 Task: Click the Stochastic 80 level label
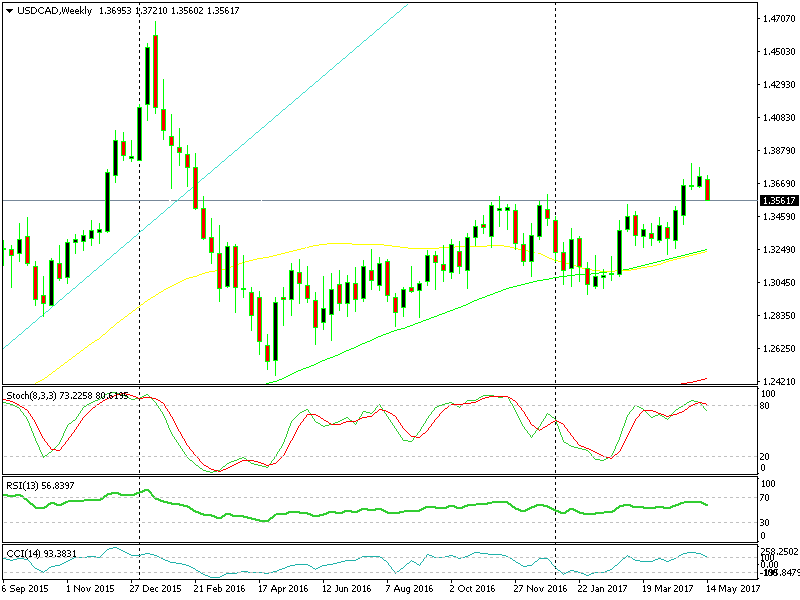[x=765, y=406]
